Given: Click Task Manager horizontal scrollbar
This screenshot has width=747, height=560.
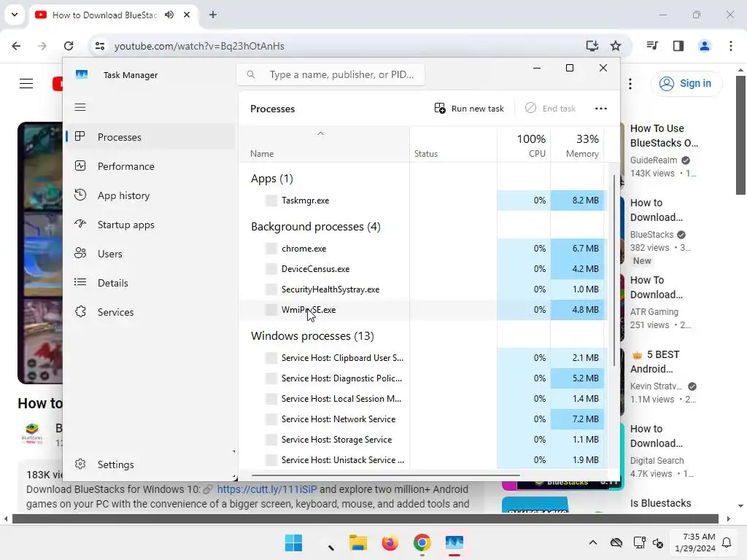Looking at the screenshot, I should (x=385, y=475).
